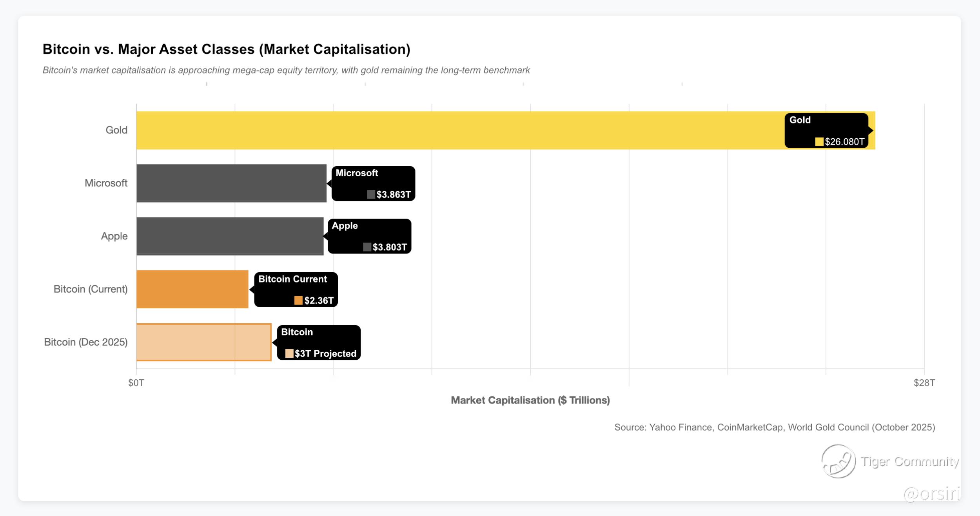This screenshot has width=980, height=516.
Task: Click the @orsiri watermark handle
Action: pos(931,494)
